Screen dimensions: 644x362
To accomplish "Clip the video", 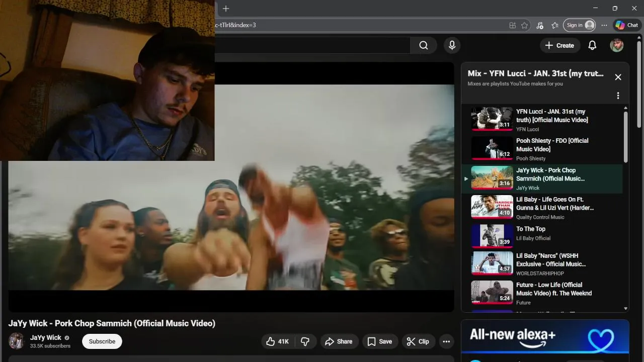I will pos(418,341).
